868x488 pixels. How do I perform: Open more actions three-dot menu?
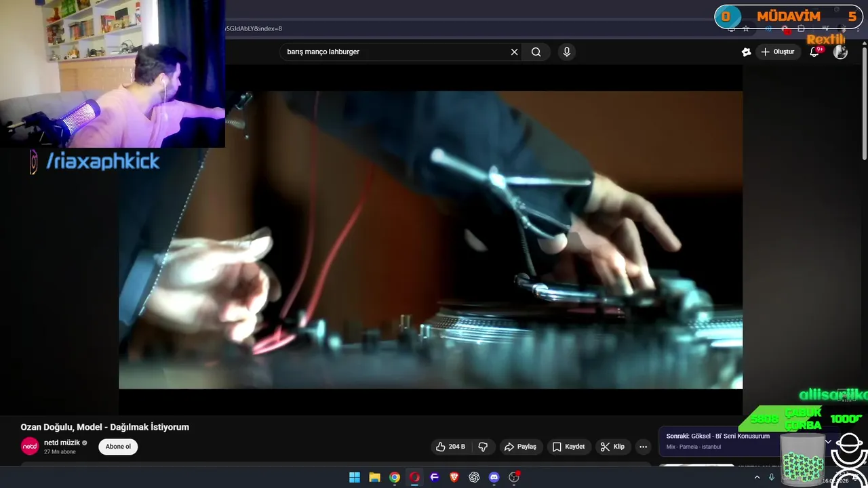[643, 447]
